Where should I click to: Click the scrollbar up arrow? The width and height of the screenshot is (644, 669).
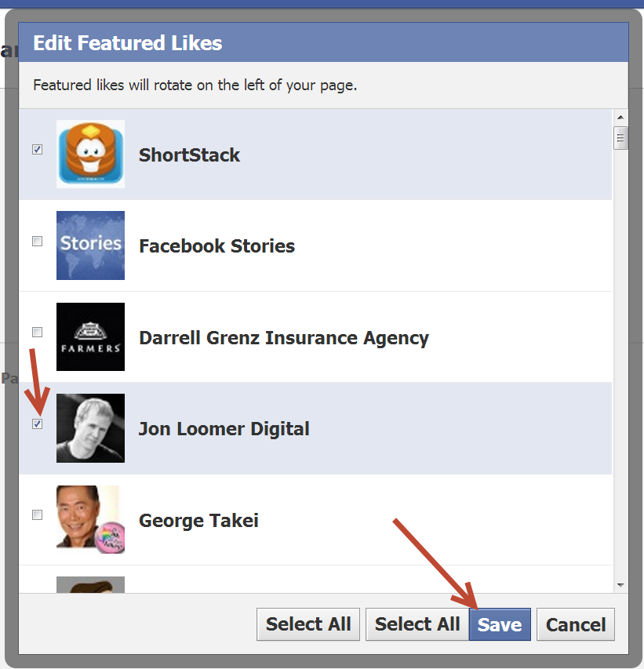point(620,118)
